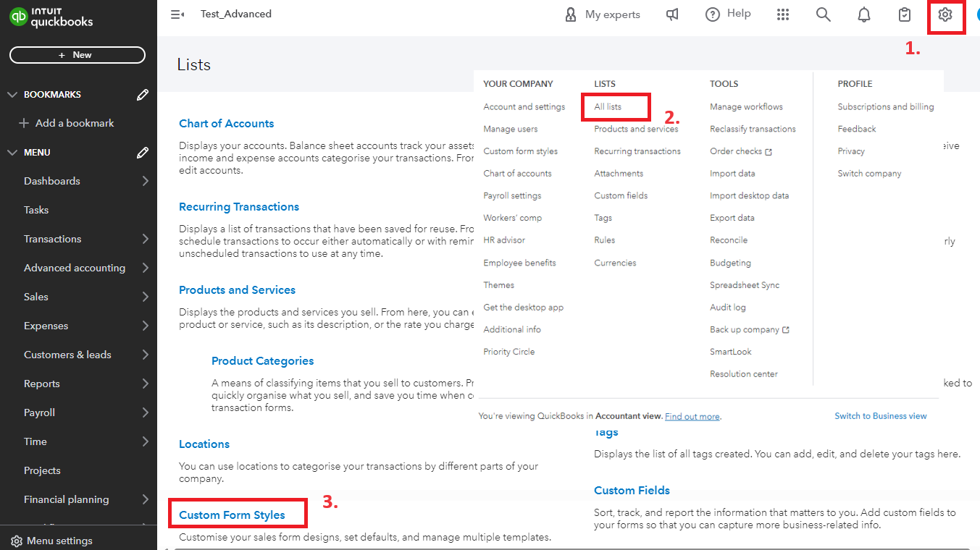This screenshot has width=980, height=550.
Task: Click the notifications bell
Action: [x=863, y=14]
